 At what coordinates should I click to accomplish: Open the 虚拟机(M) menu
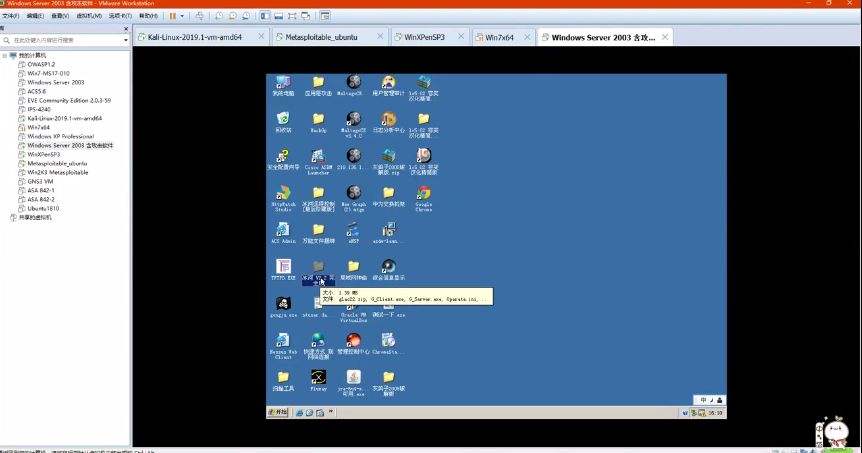pos(89,16)
